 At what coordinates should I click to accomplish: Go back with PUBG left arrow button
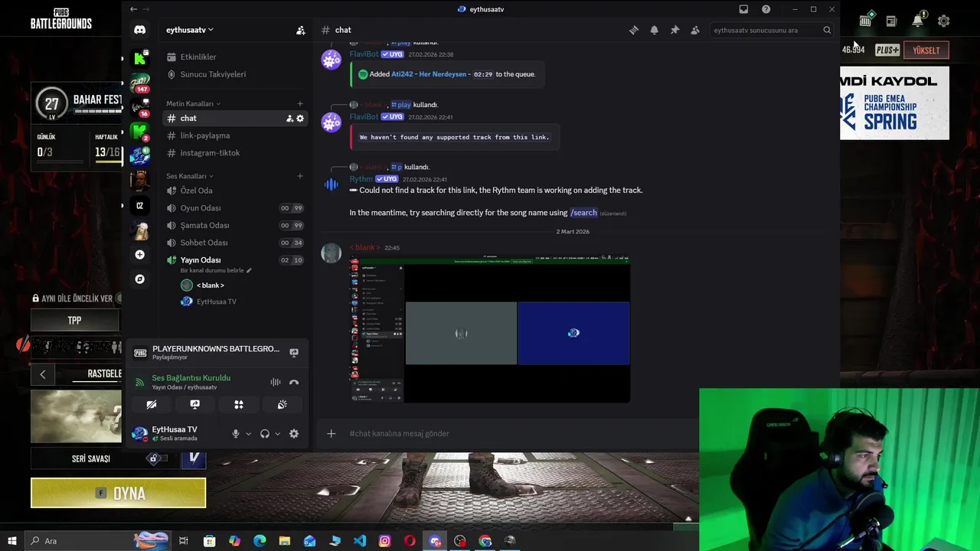coord(43,374)
